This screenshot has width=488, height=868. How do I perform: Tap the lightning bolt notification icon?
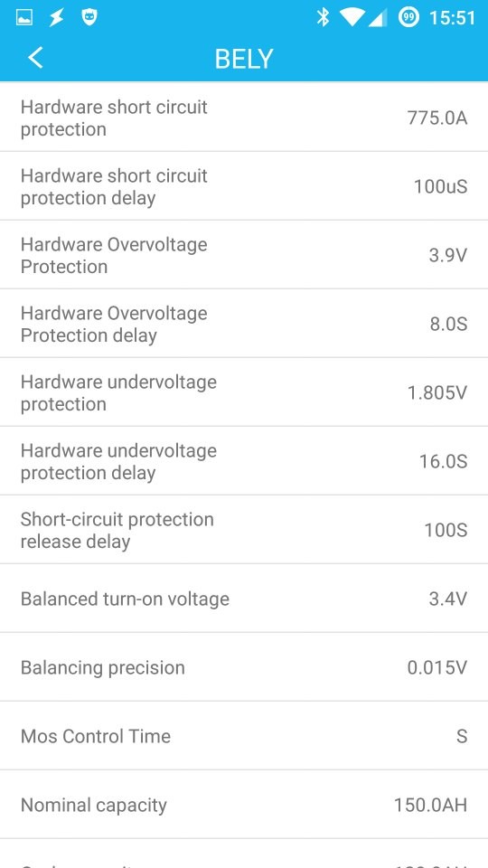click(56, 18)
